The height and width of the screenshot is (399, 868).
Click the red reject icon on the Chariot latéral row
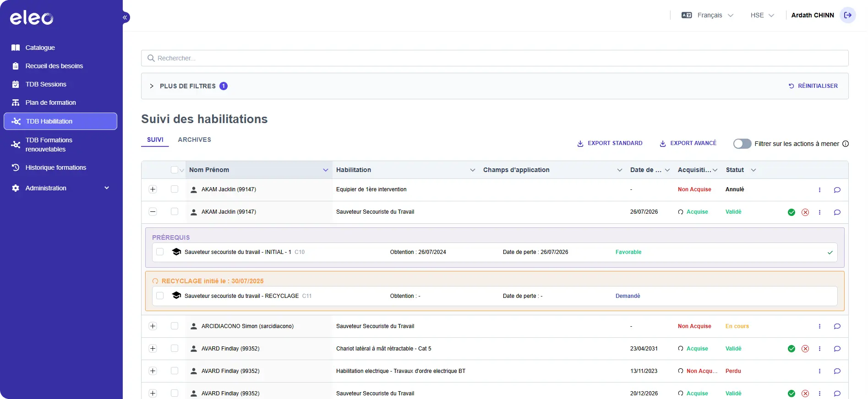(805, 349)
